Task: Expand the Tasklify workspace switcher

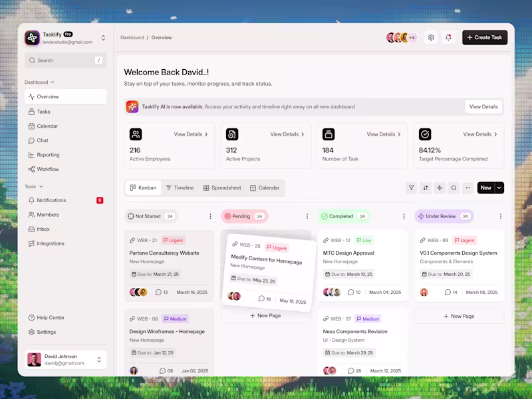Action: click(103, 38)
